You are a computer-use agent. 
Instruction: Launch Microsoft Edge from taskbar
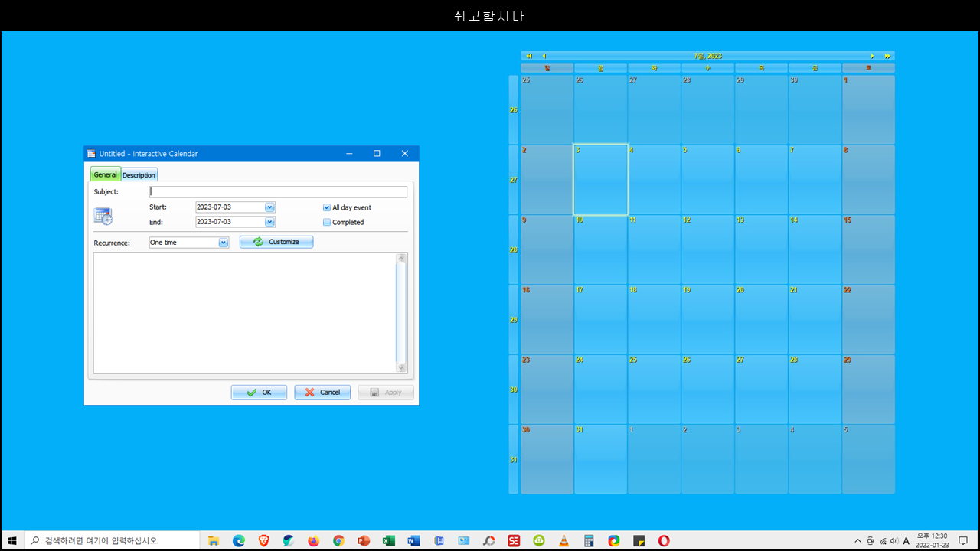[x=239, y=540]
